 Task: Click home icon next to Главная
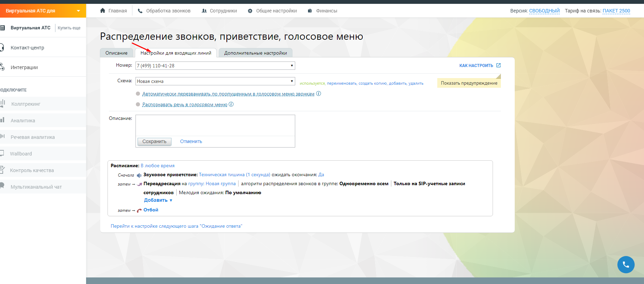[103, 11]
